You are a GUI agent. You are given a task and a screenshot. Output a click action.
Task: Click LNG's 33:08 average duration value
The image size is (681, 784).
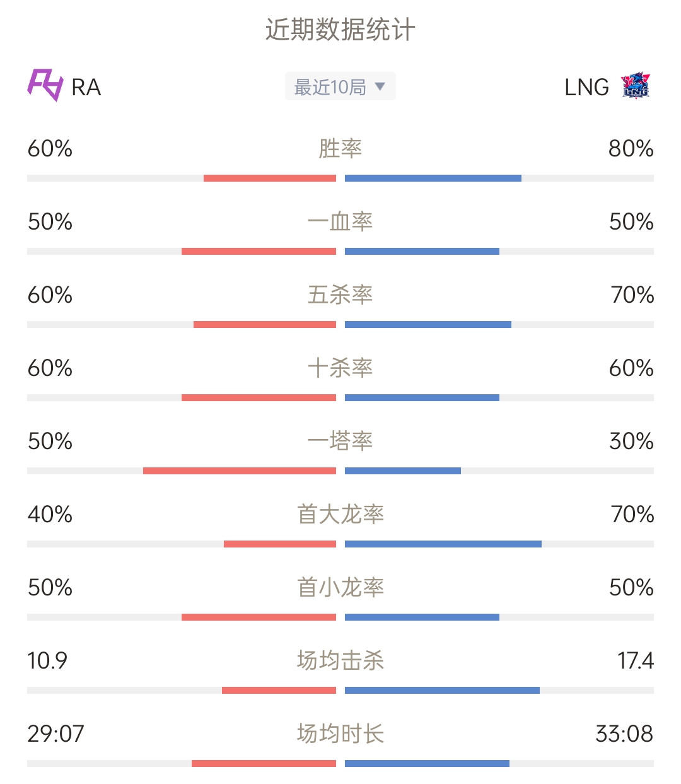coord(624,734)
